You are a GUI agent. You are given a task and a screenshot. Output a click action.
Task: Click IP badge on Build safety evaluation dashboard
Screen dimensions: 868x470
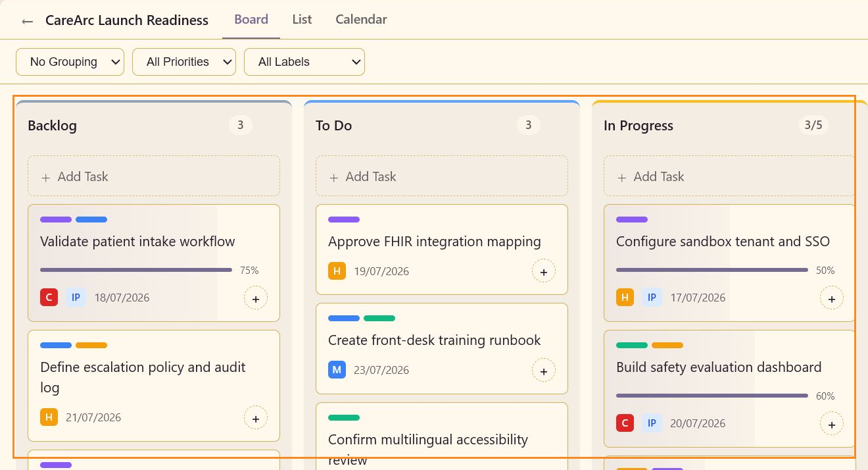(x=652, y=423)
